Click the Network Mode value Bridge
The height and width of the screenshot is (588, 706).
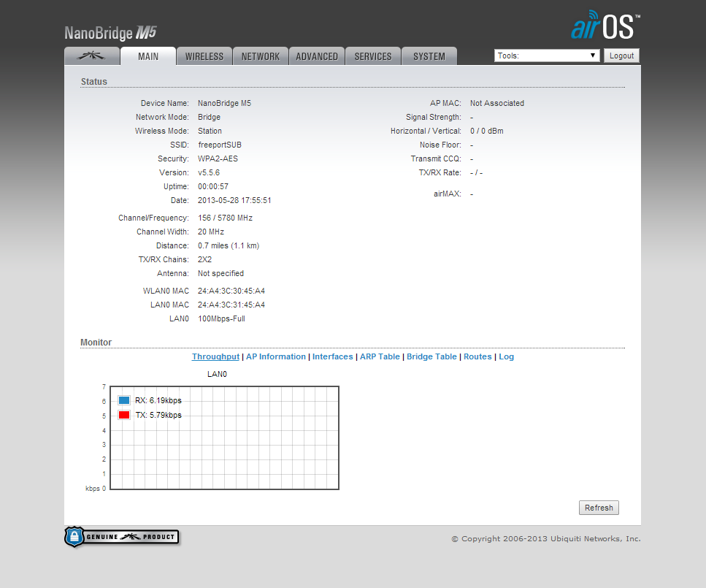pyautogui.click(x=210, y=117)
